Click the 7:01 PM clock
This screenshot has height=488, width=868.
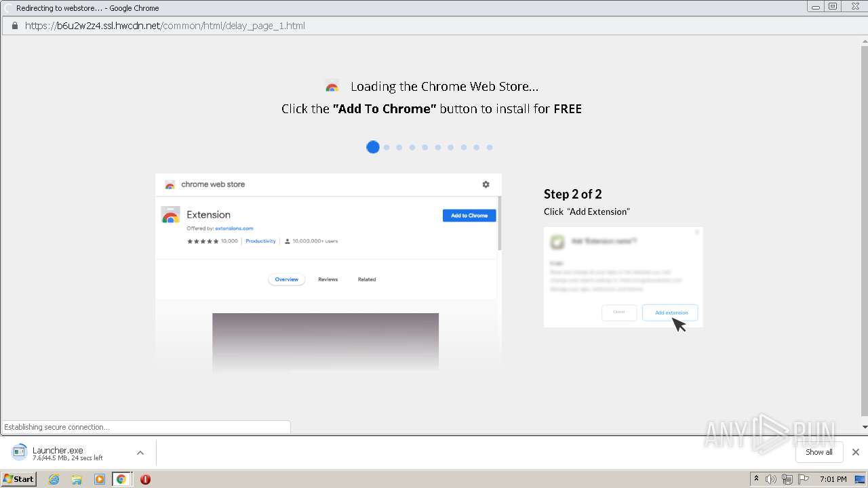(x=833, y=479)
